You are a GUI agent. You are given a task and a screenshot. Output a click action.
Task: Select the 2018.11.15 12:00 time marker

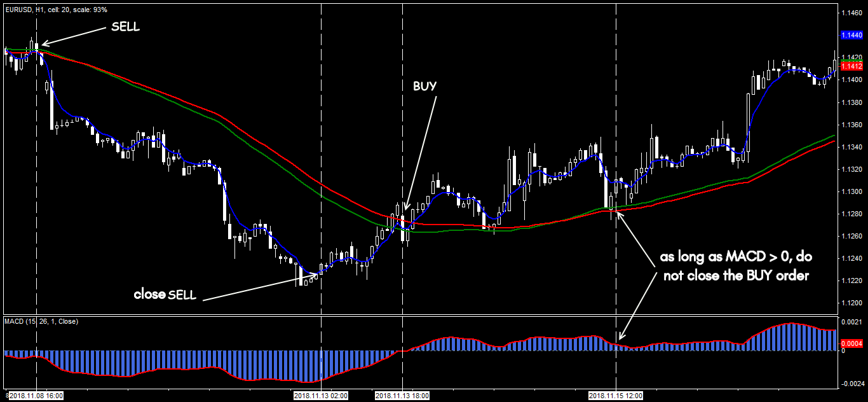tap(616, 396)
